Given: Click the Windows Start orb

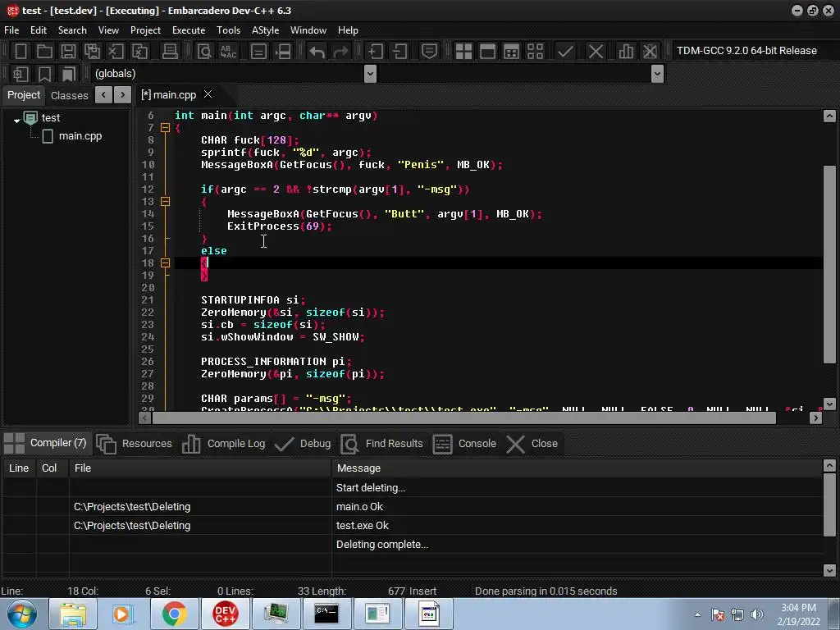Looking at the screenshot, I should point(22,614).
